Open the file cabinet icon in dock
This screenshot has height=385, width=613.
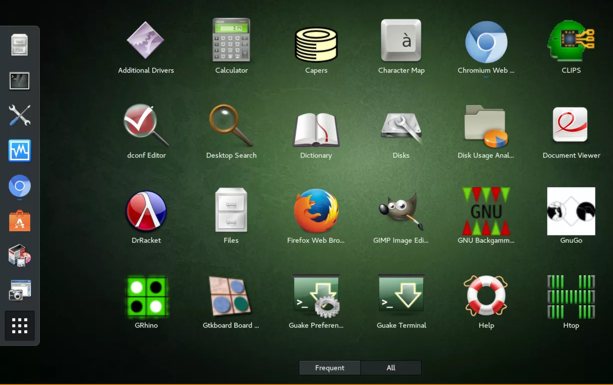[x=20, y=45]
